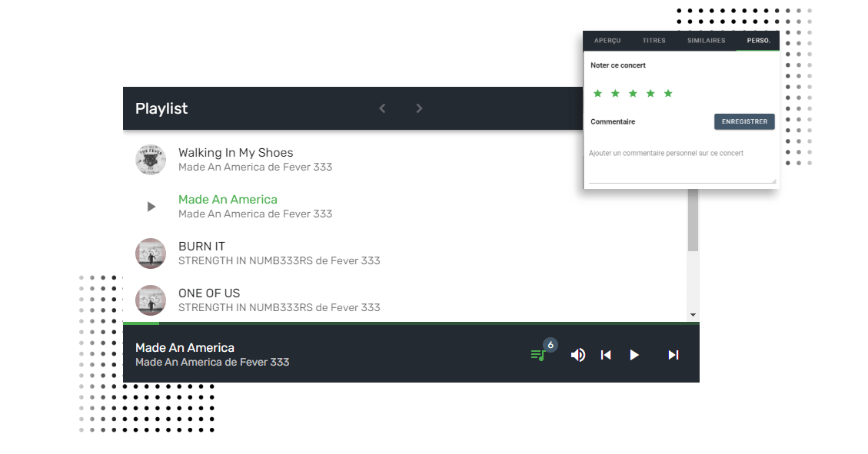Click the ONE OF US album thumbnail
This screenshot has width=868, height=454.
coord(151,300)
